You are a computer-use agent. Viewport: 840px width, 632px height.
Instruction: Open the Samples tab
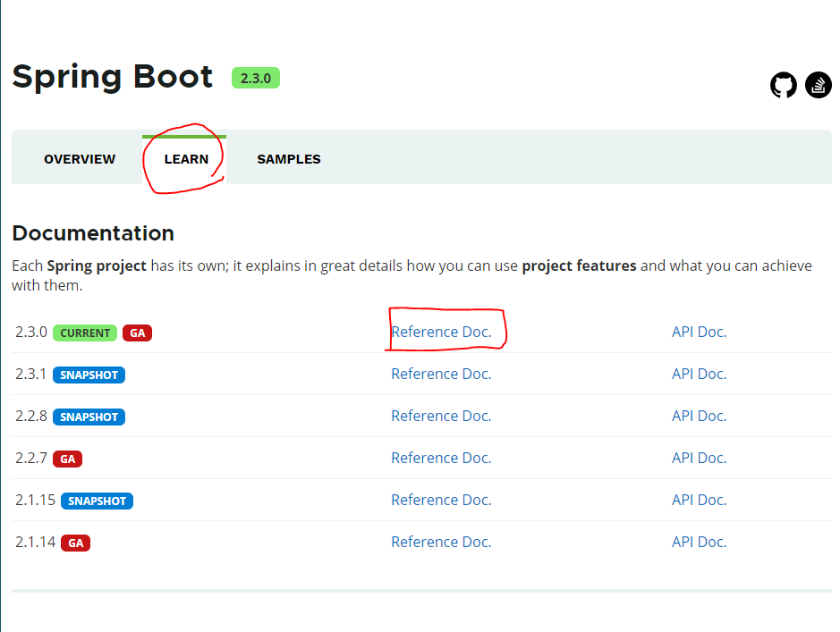[x=289, y=159]
